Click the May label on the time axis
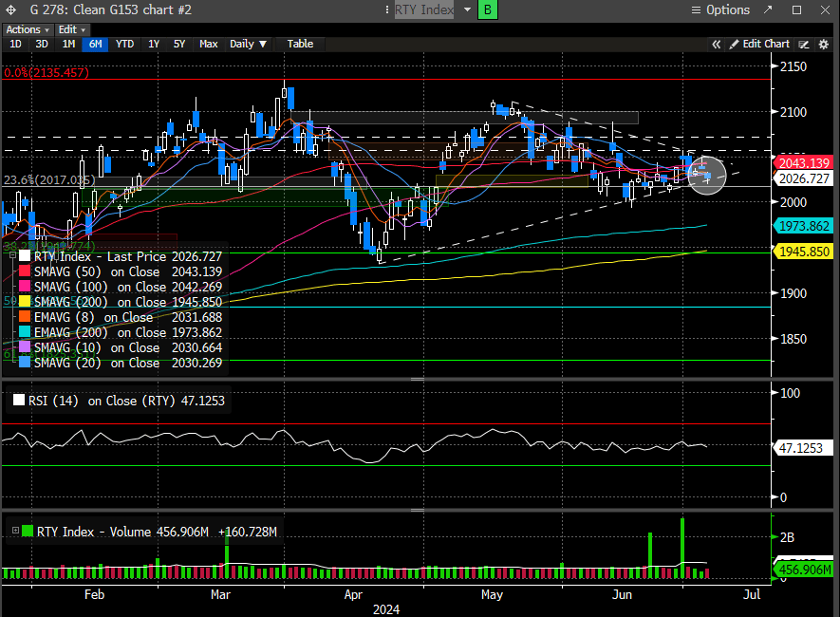Image resolution: width=840 pixels, height=617 pixels. 492,594
